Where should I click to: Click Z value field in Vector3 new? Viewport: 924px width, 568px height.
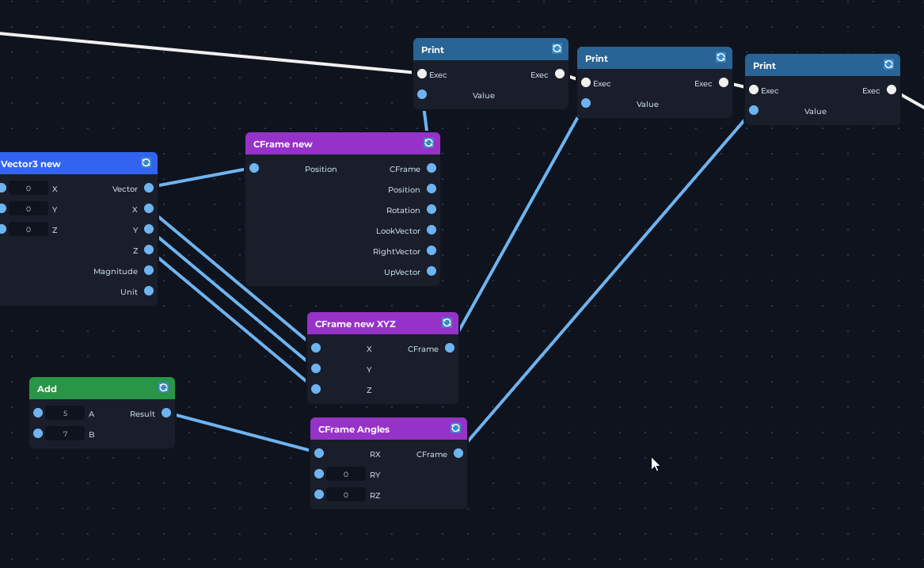tap(29, 230)
